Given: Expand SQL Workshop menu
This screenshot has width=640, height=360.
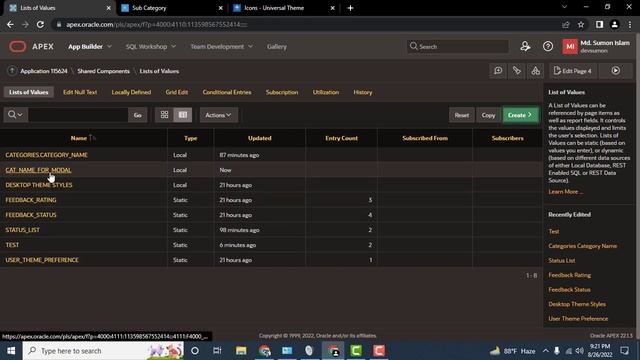Looking at the screenshot, I should pyautogui.click(x=151, y=47).
